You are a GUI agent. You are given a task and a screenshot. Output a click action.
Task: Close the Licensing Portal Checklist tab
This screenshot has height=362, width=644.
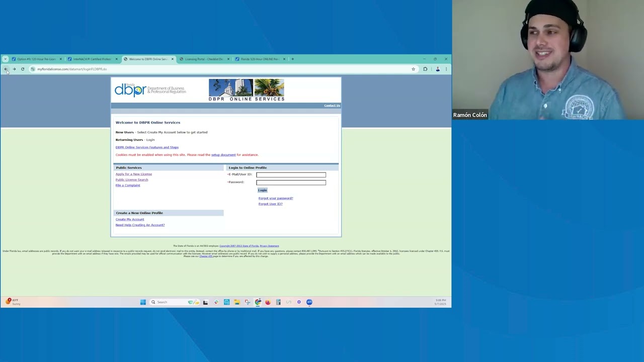point(228,59)
